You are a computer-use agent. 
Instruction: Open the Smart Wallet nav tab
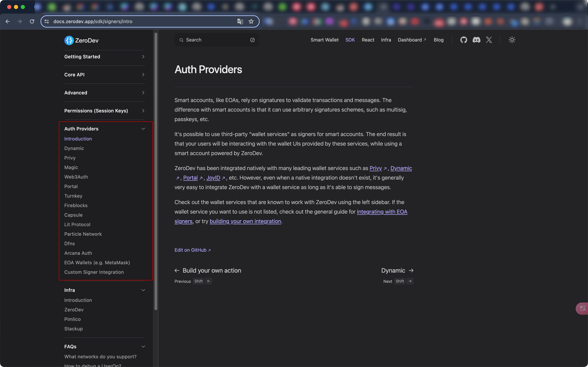(324, 40)
